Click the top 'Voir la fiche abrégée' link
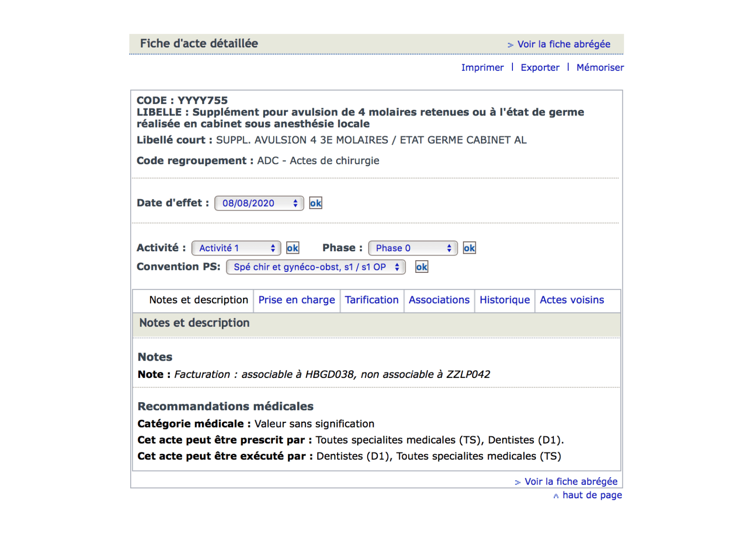The image size is (756, 534). click(x=563, y=44)
